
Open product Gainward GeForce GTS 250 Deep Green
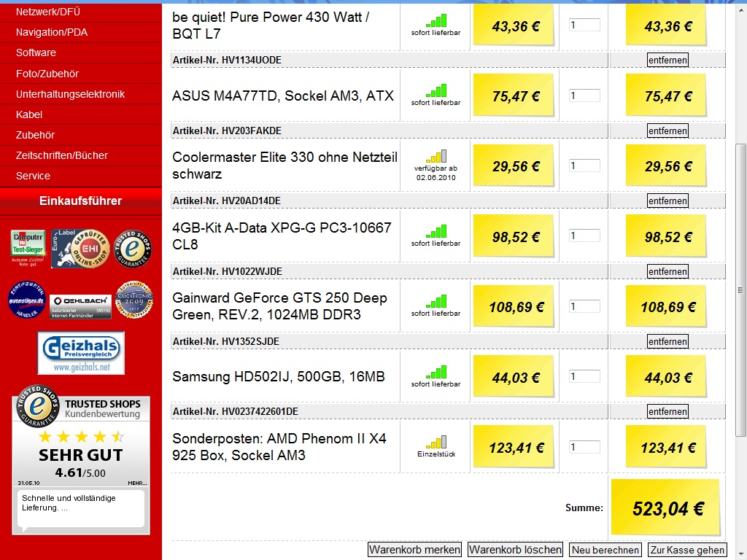coord(279,306)
